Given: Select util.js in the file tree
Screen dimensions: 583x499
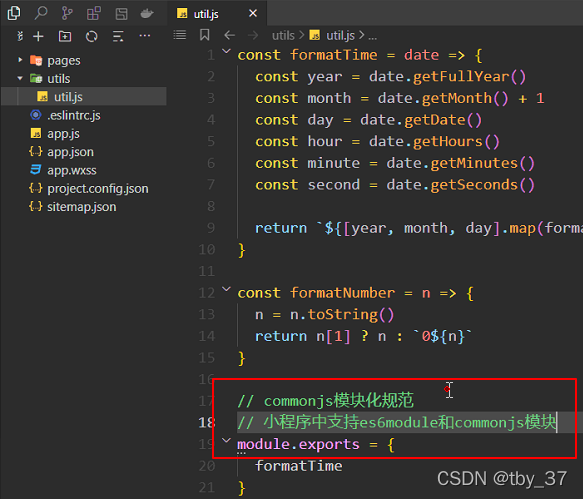Looking at the screenshot, I should click(x=84, y=97).
